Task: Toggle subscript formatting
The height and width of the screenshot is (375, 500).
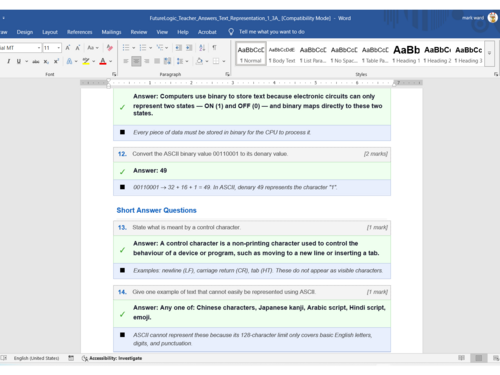Action: point(46,61)
